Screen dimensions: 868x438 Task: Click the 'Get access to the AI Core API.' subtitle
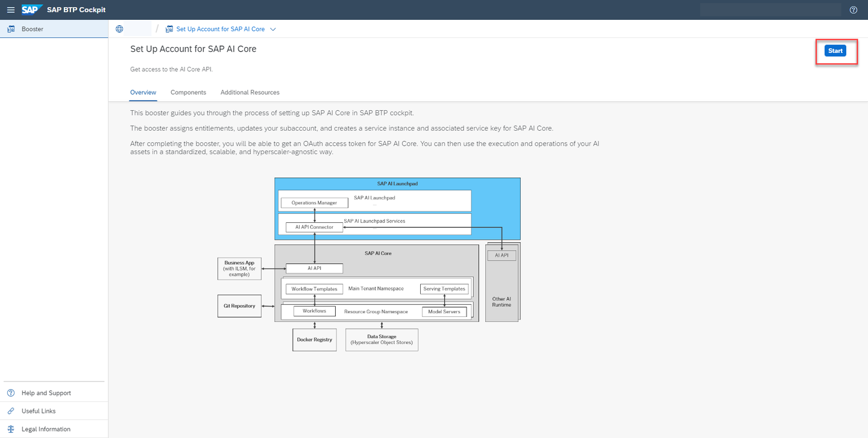tap(171, 69)
